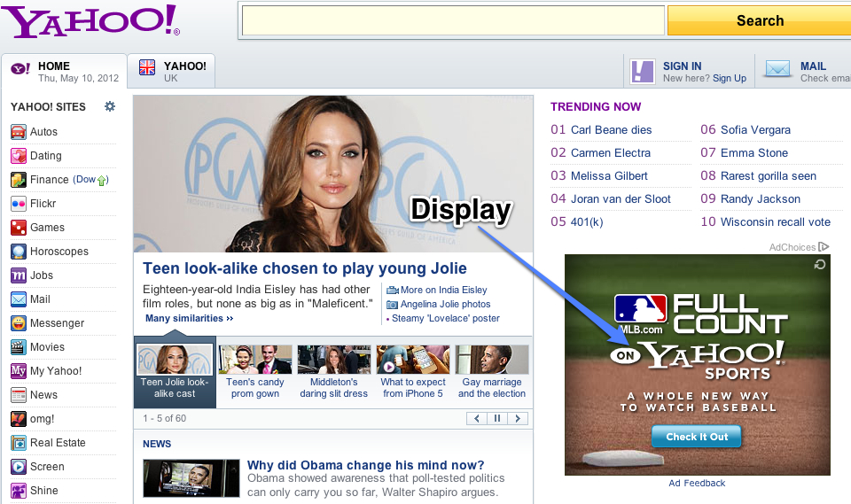Focus the Yahoo search input field
Screen dimensions: 851x504
pyautogui.click(x=453, y=20)
